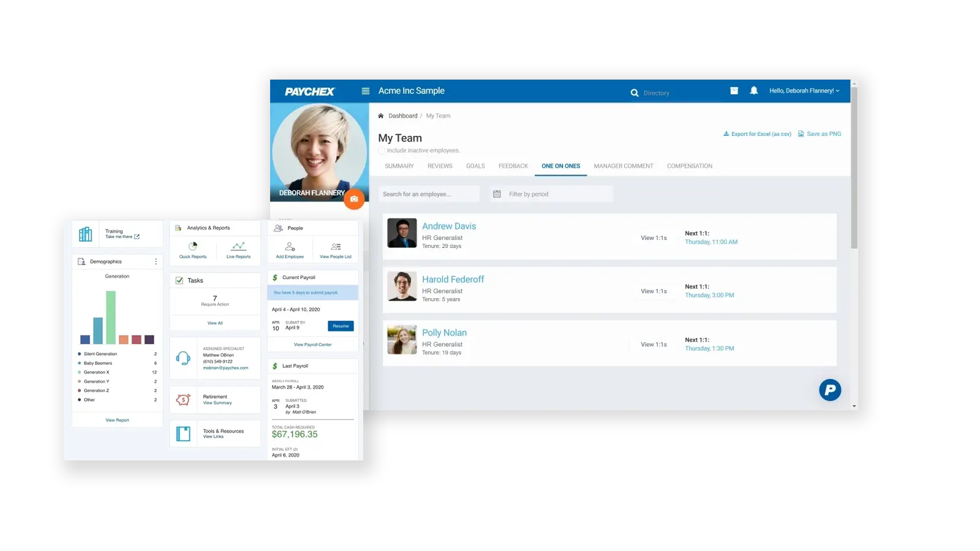Click the Search for an employee field
The width and height of the screenshot is (980, 551).
click(x=429, y=194)
